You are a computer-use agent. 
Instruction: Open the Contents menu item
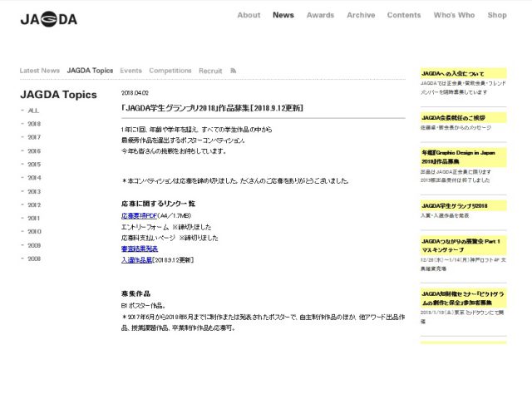pyautogui.click(x=404, y=15)
